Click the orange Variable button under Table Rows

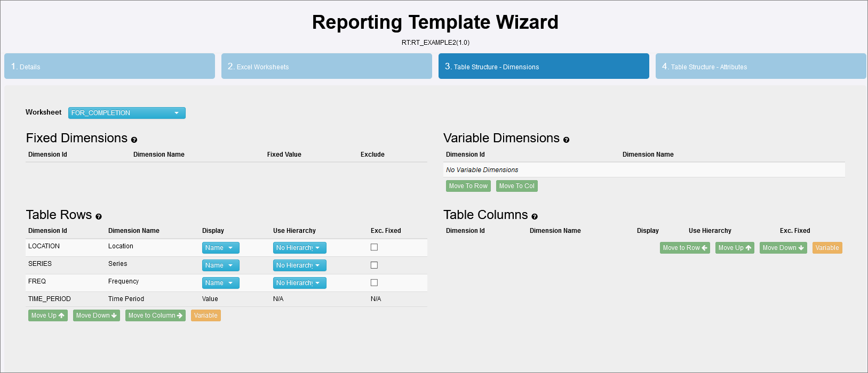coord(205,315)
